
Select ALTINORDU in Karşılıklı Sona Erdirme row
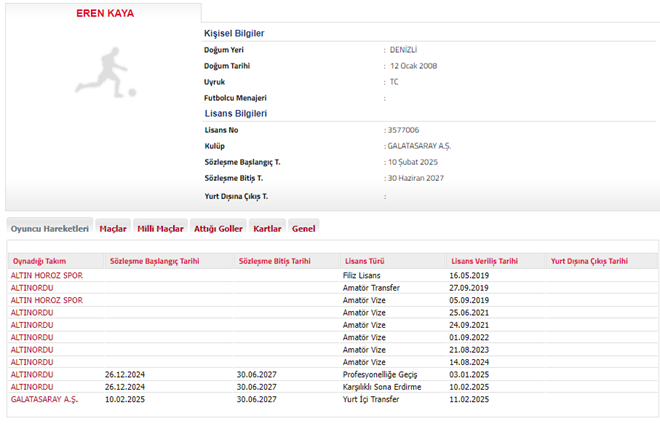[x=31, y=386]
